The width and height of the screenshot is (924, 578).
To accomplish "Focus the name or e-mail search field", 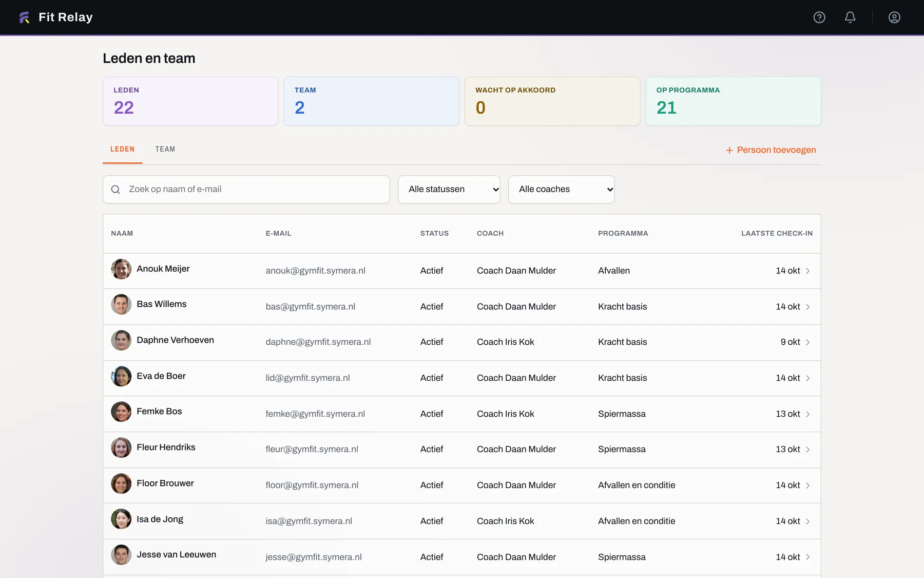I will pyautogui.click(x=246, y=190).
